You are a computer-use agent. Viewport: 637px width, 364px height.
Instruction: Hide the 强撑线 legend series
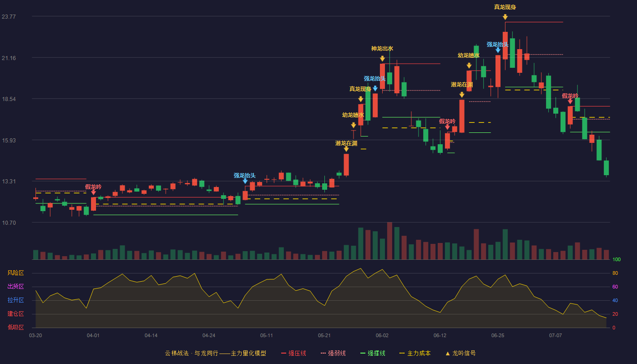373,353
